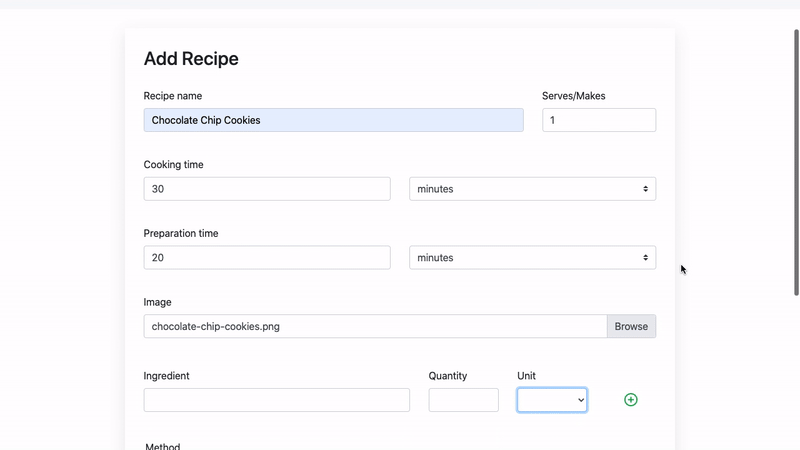Click the page's vertical scrollbar

[x=796, y=162]
